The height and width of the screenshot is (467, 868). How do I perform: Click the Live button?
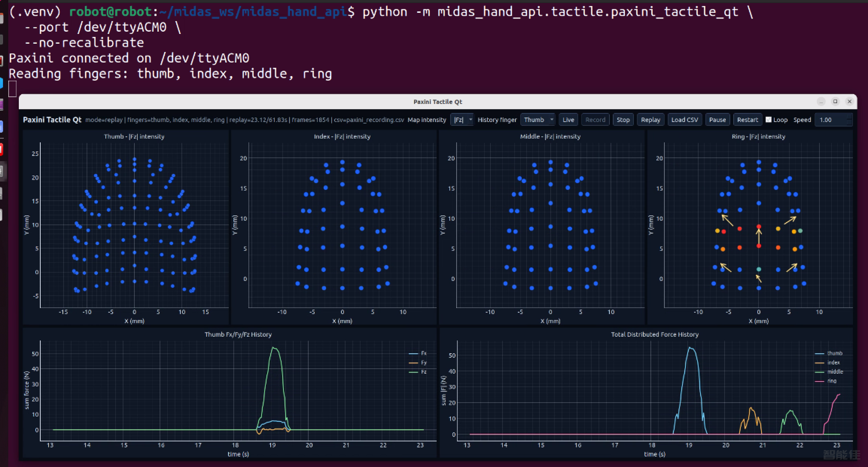pyautogui.click(x=568, y=120)
